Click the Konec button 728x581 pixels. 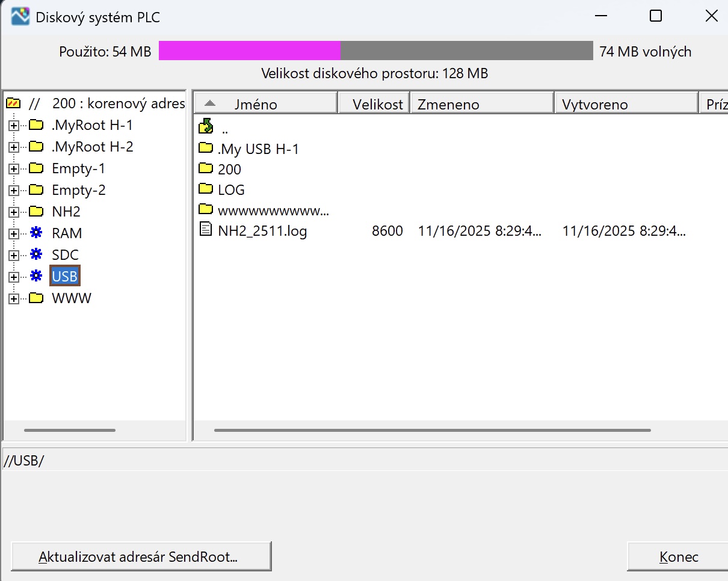(678, 556)
